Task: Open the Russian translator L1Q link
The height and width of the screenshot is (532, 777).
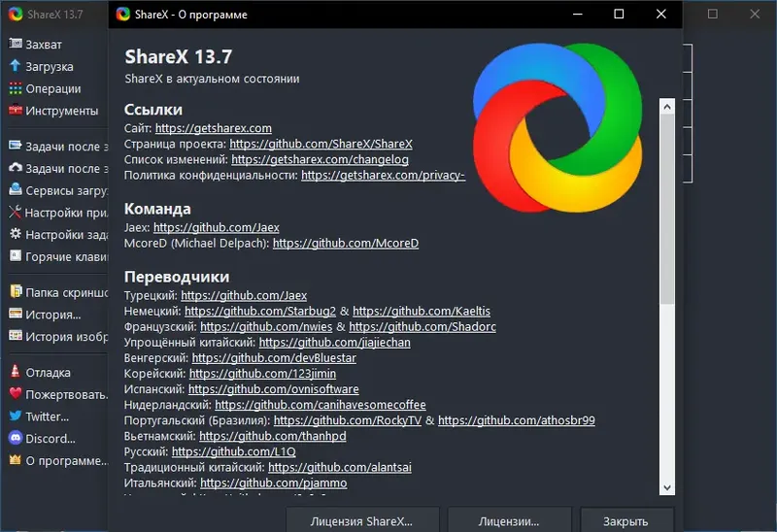Action: 233,451
